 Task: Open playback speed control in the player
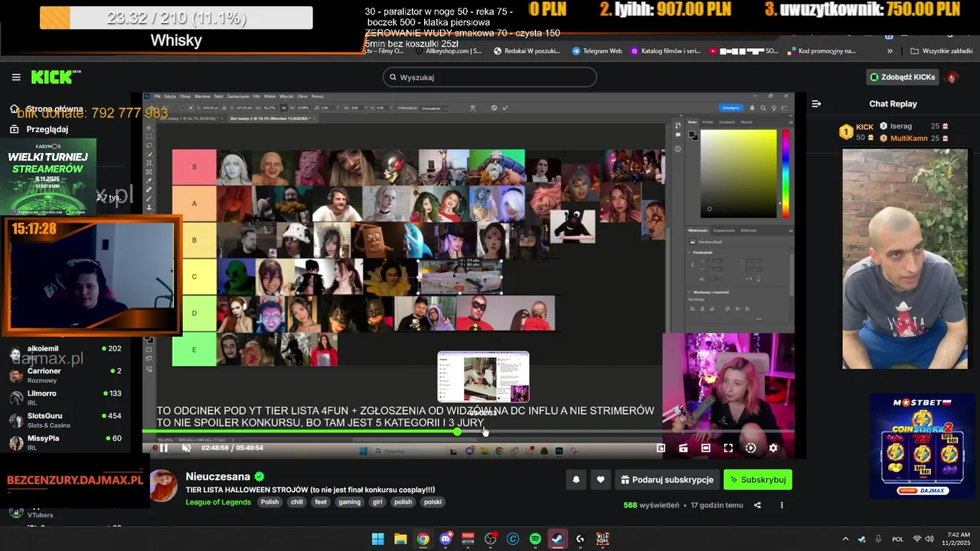[x=750, y=448]
